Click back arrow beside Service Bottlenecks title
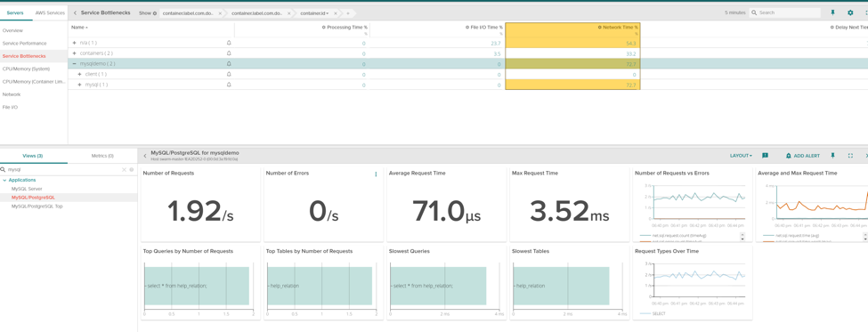868x332 pixels. point(76,12)
